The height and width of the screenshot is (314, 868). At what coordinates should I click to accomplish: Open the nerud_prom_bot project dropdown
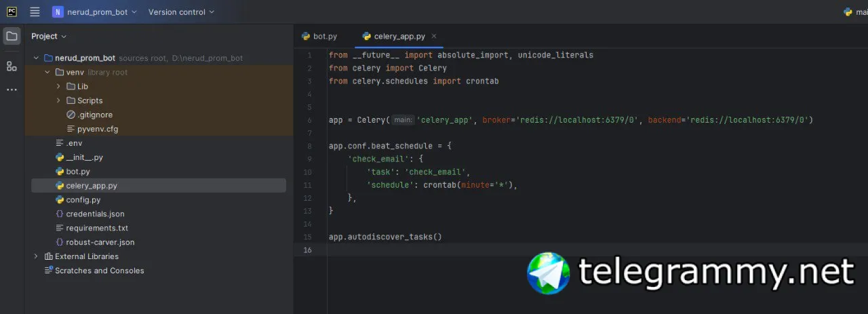94,12
